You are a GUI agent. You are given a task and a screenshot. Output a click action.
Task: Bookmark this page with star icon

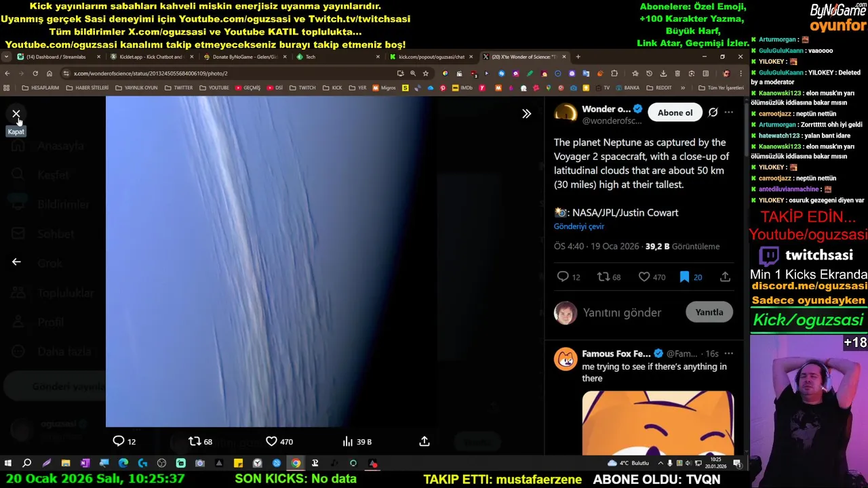click(x=426, y=73)
